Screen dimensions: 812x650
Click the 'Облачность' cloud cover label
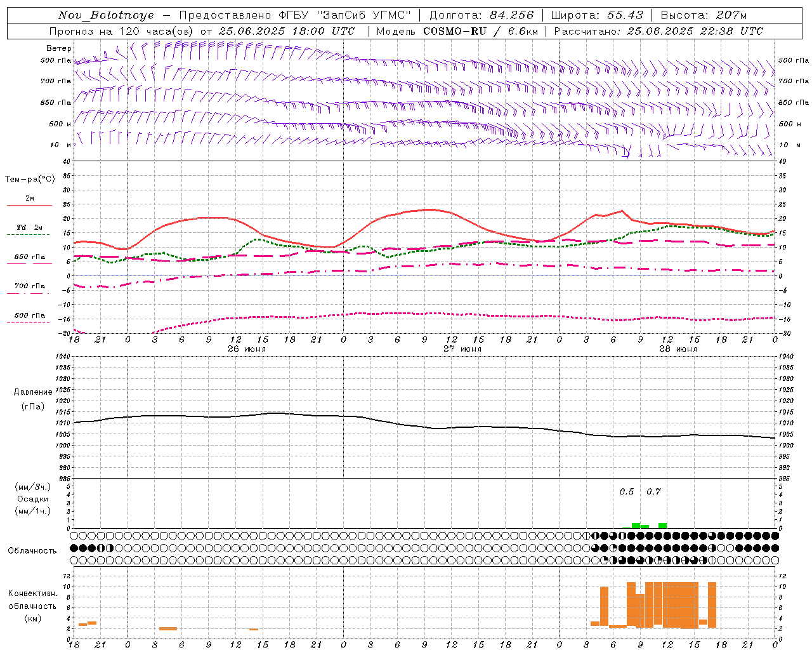tap(32, 551)
